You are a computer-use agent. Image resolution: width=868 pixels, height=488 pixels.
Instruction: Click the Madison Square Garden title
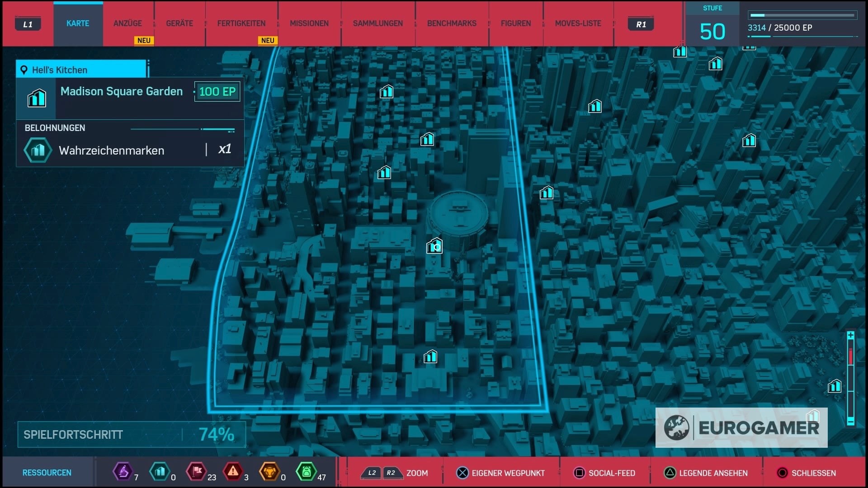click(122, 91)
